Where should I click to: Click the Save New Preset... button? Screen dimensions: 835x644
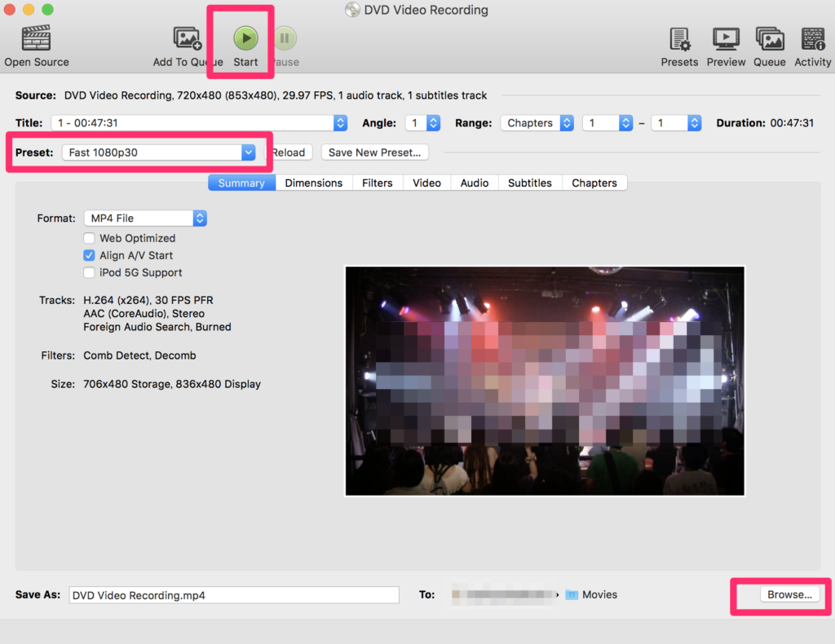point(374,152)
